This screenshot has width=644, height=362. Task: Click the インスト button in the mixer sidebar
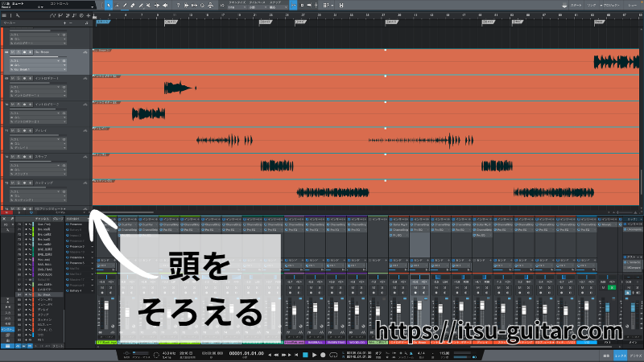click(7, 329)
